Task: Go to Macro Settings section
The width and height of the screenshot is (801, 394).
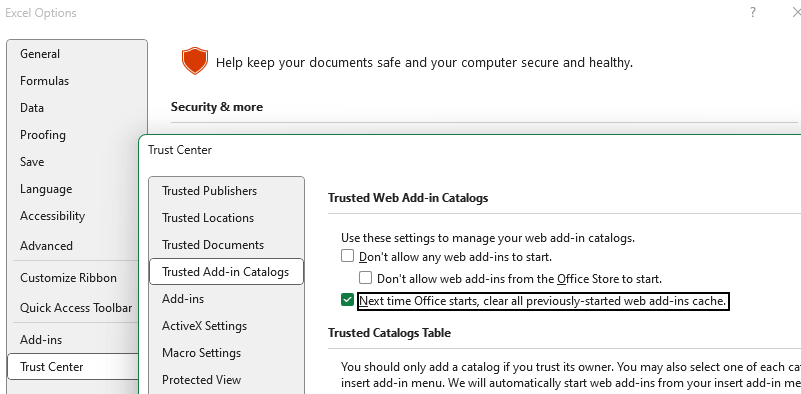Action: [201, 353]
